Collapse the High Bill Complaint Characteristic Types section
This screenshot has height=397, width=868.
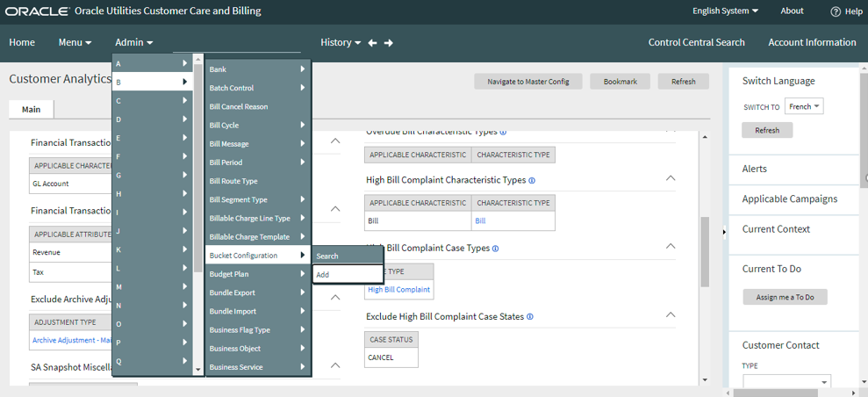[671, 178]
